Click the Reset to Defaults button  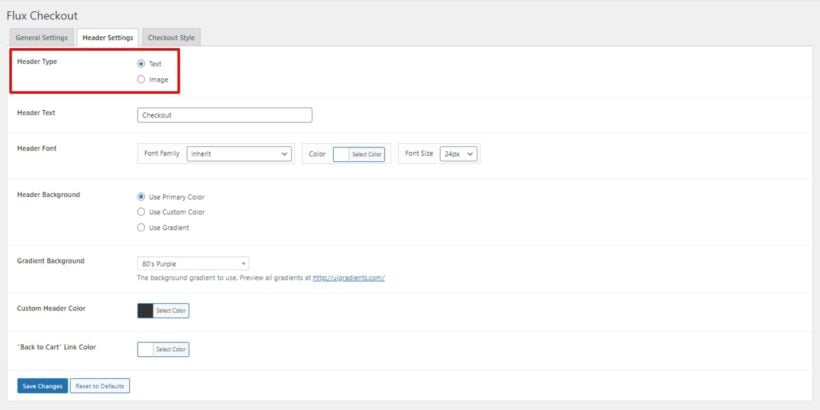(x=100, y=386)
